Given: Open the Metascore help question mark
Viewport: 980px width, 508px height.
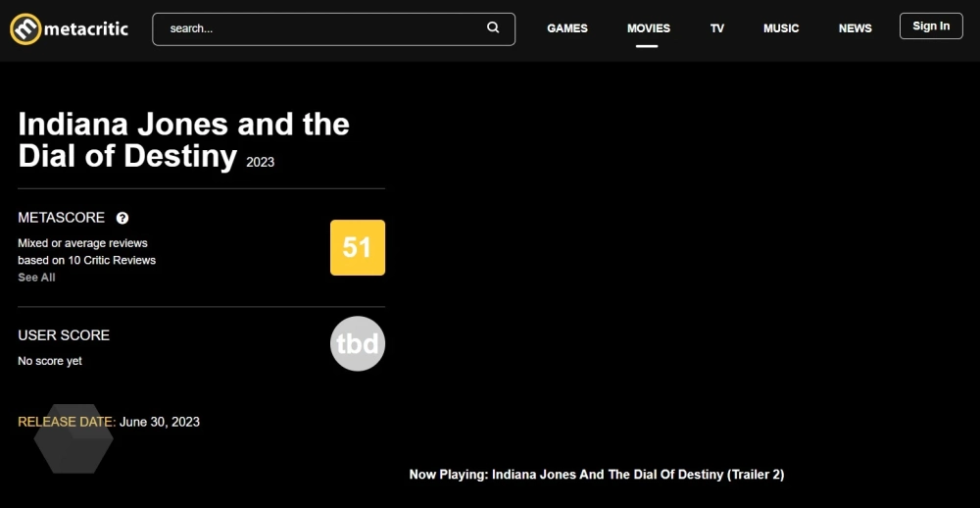Looking at the screenshot, I should (x=122, y=218).
